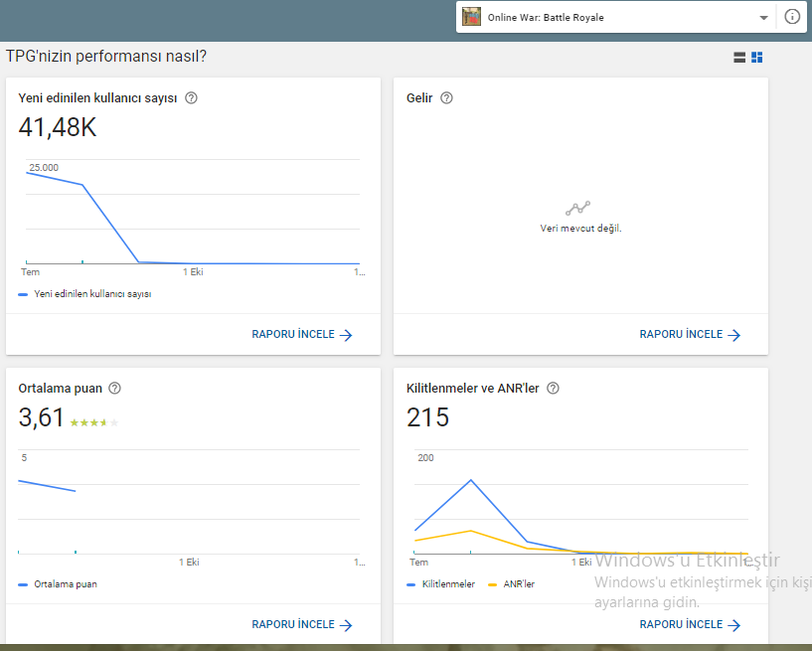Viewport: 812px width, 651px height.
Task: Open help icon next to Gelir
Action: pyautogui.click(x=446, y=97)
